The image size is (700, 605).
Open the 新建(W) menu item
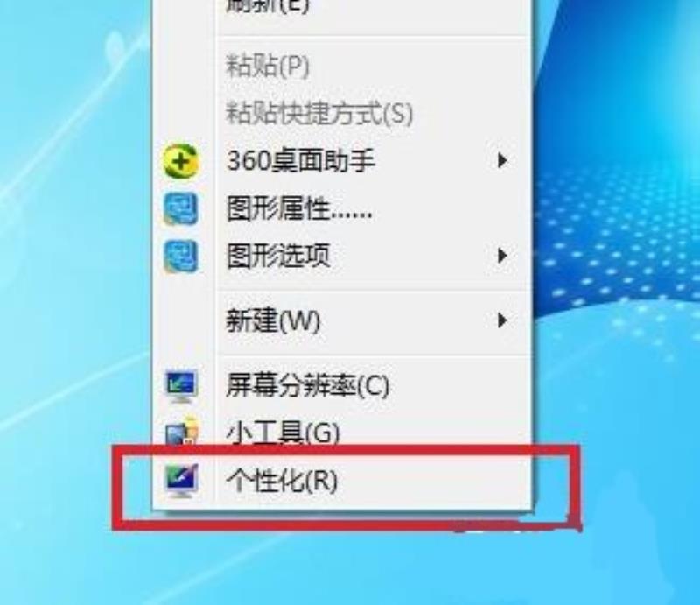pos(342,320)
